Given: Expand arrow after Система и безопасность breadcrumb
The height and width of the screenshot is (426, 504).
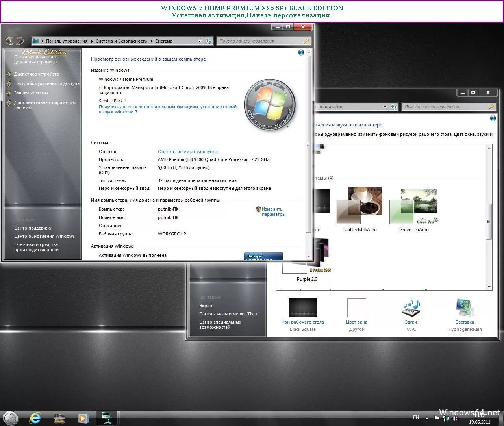Looking at the screenshot, I should point(151,41).
